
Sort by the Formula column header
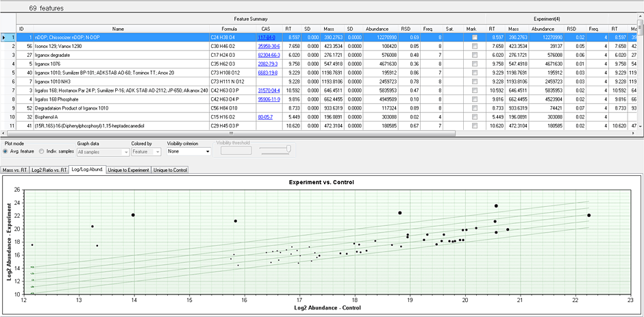tap(230, 29)
